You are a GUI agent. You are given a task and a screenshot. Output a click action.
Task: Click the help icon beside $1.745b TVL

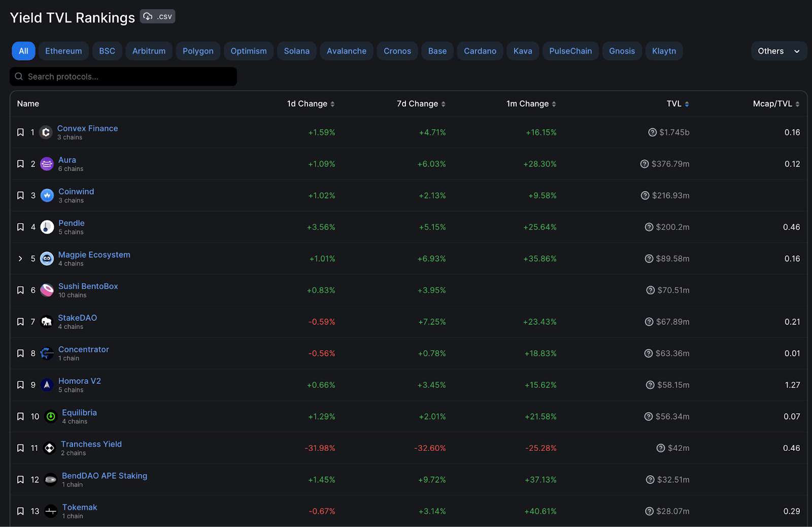(652, 133)
